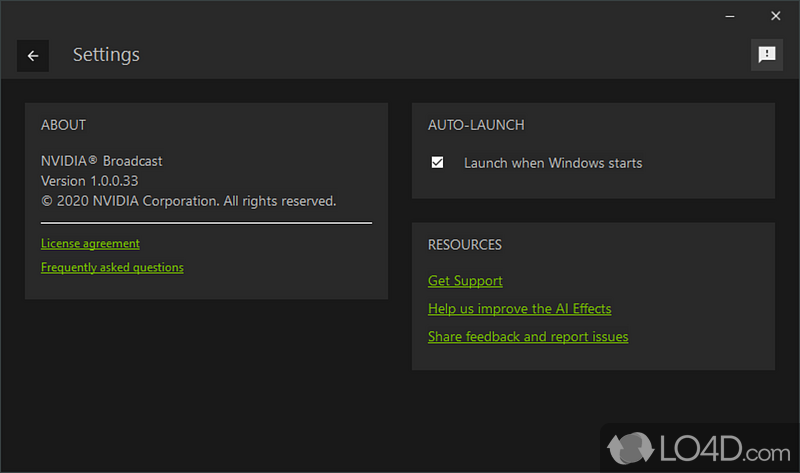Open the feedback speech-bubble icon
Viewport: 800px width, 473px height.
[x=767, y=55]
